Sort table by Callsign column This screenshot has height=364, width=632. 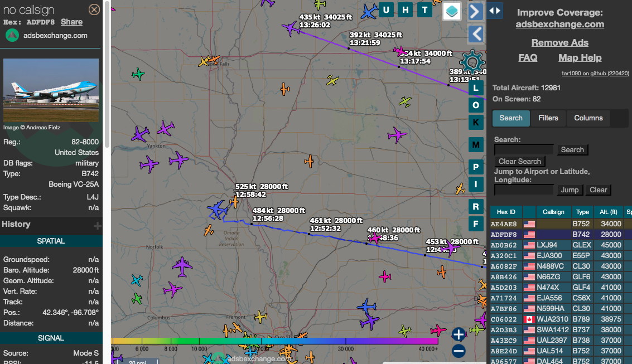553,212
